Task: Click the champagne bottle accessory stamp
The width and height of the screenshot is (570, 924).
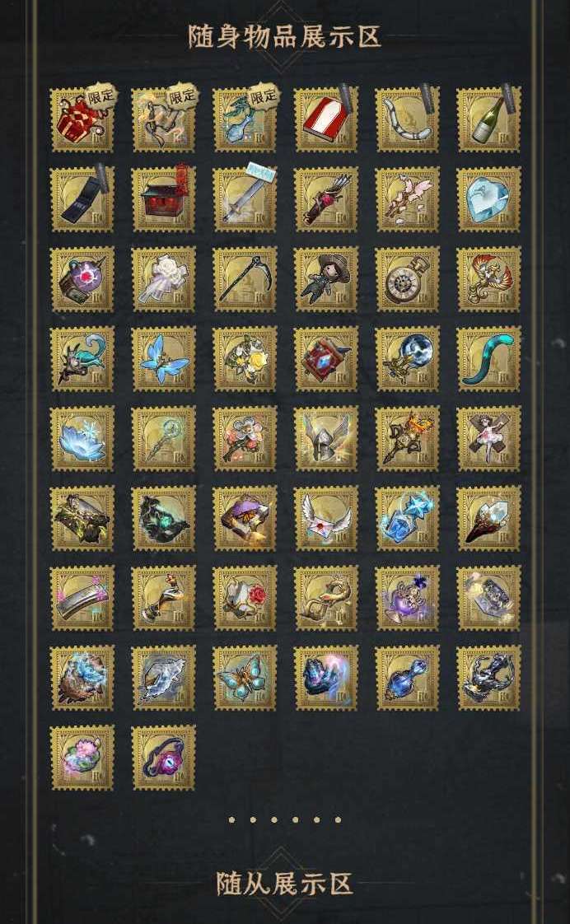Action: point(488,119)
